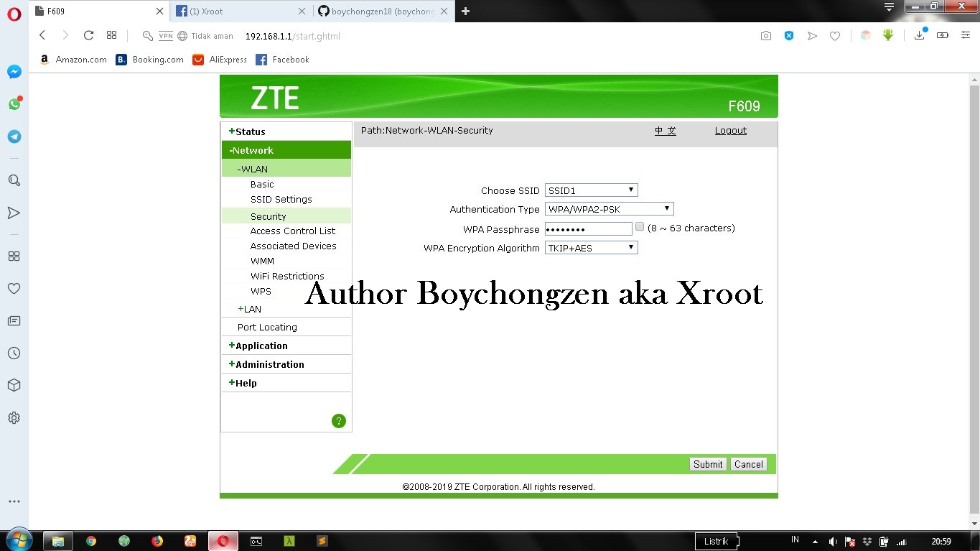Image resolution: width=980 pixels, height=551 pixels.
Task: Click the WPA Passphrase field
Action: [589, 228]
